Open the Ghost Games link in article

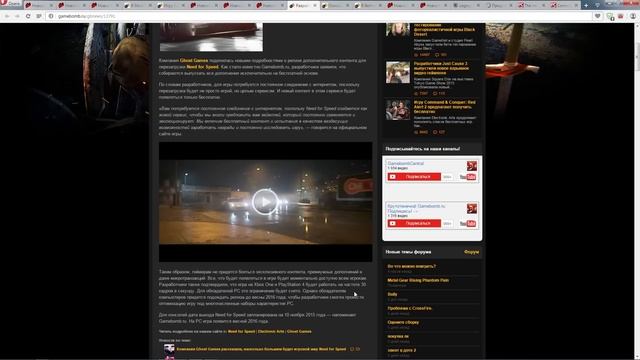[194, 60]
